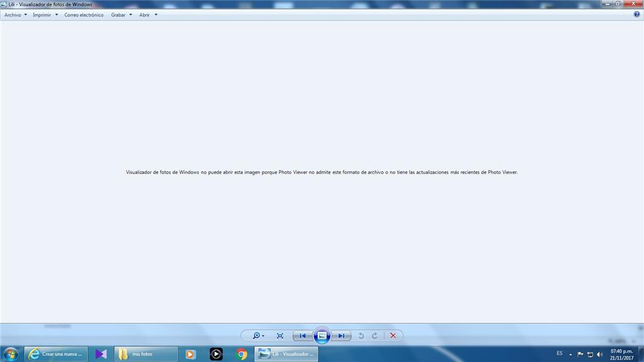Go to the next photo

pos(341,336)
